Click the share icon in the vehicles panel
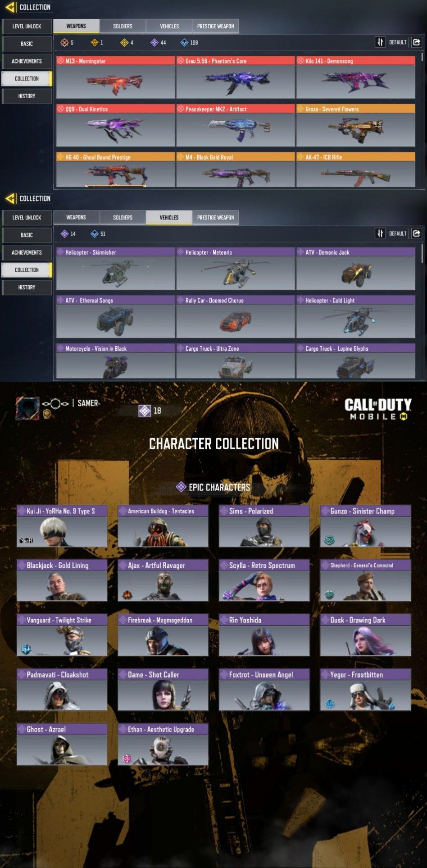 pyautogui.click(x=417, y=233)
